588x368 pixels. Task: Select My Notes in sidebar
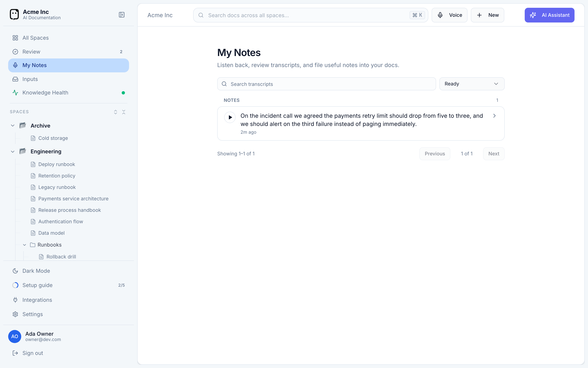point(68,65)
